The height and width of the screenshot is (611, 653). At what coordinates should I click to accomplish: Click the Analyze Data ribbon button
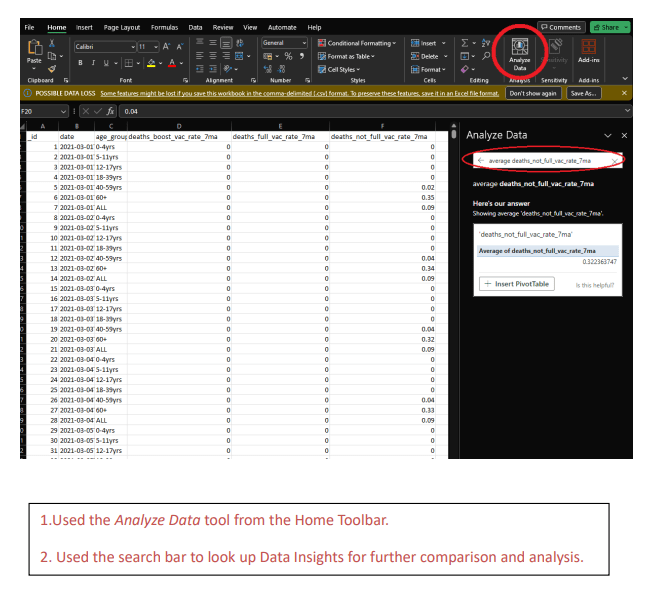[x=519, y=53]
